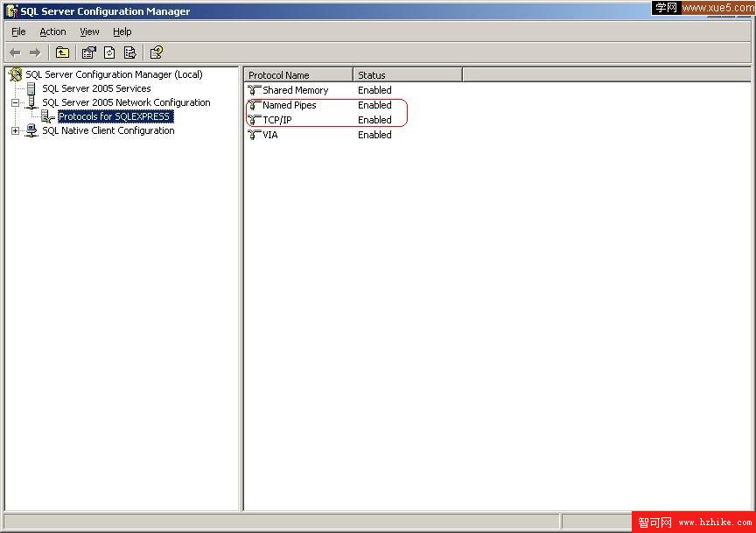Image resolution: width=756 pixels, height=533 pixels.
Task: Click Enabled status of VIA
Action: (x=374, y=135)
